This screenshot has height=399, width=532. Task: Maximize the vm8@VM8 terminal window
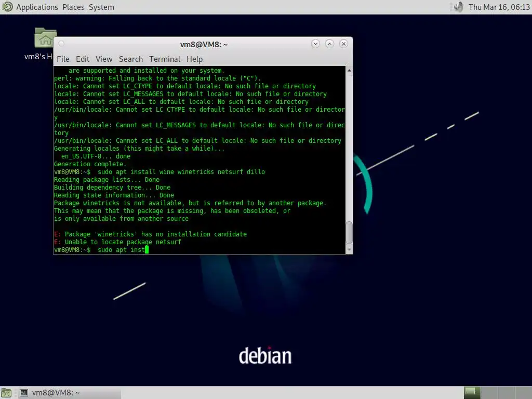[329, 44]
